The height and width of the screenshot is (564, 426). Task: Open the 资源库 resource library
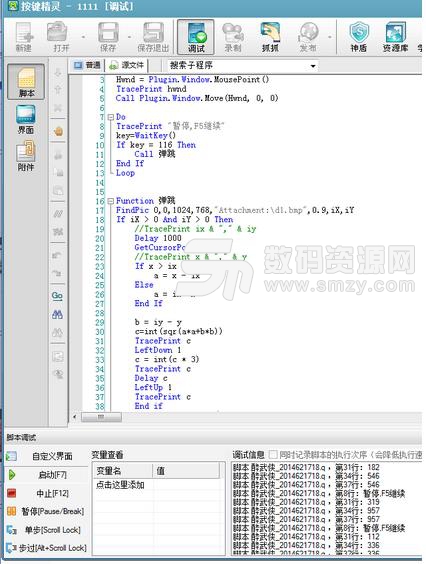(395, 37)
